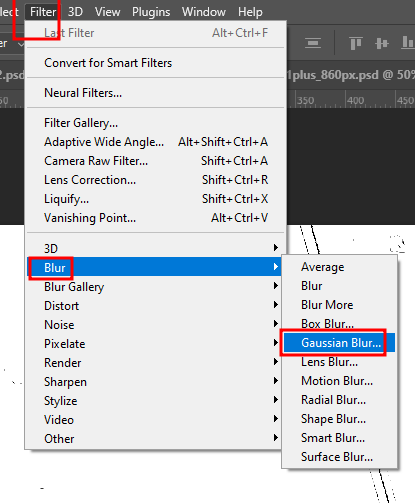Screen dimensions: 415x503
Task: Open the Plugins menu
Action: tap(151, 12)
